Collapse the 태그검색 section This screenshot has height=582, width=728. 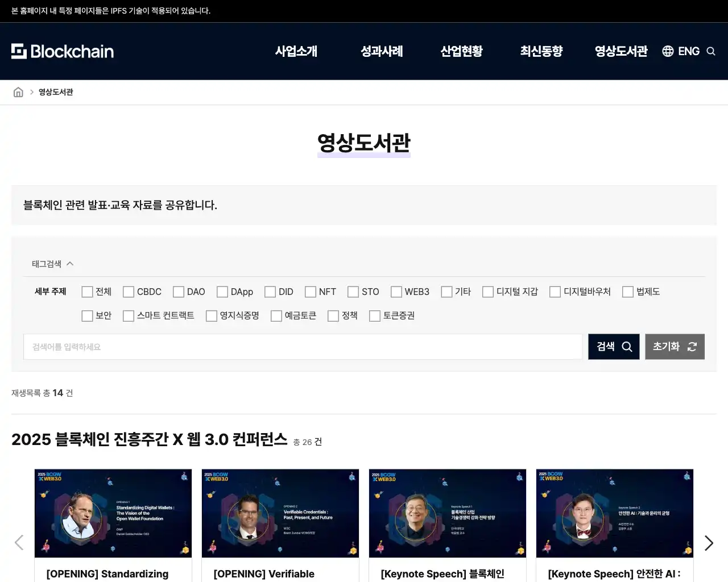pos(70,263)
